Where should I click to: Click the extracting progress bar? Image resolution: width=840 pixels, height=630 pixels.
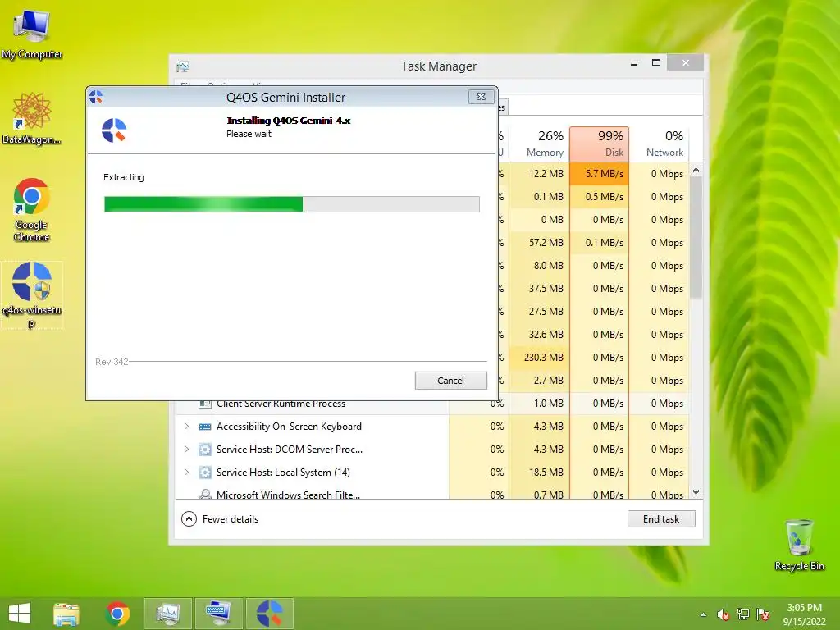(x=291, y=204)
